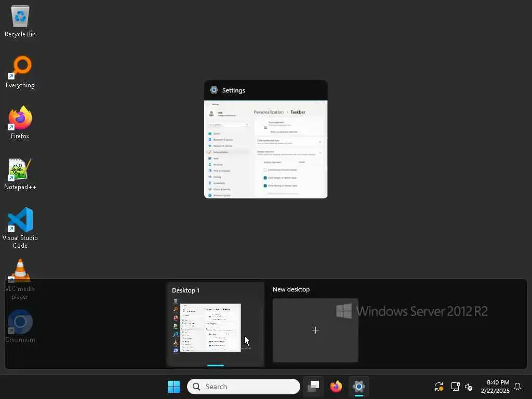Open the clock showing 8:40 PM
Image resolution: width=532 pixels, height=399 pixels.
(x=495, y=387)
